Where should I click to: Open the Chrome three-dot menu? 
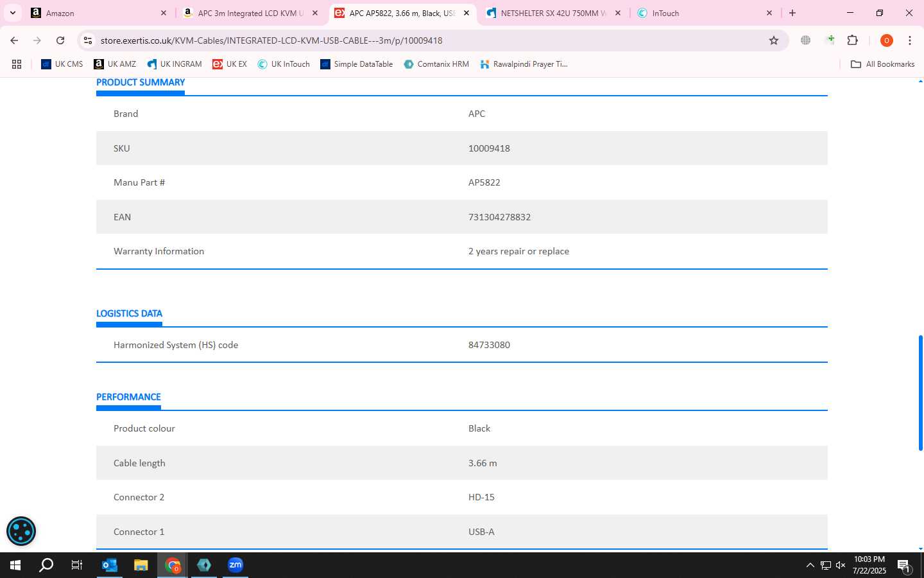[x=909, y=40]
